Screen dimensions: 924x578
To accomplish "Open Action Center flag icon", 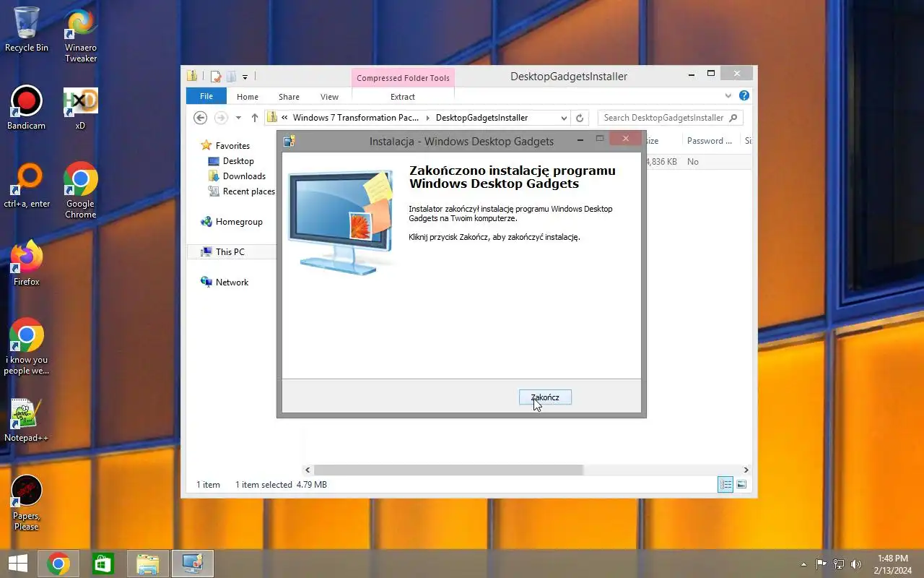I will pos(821,564).
